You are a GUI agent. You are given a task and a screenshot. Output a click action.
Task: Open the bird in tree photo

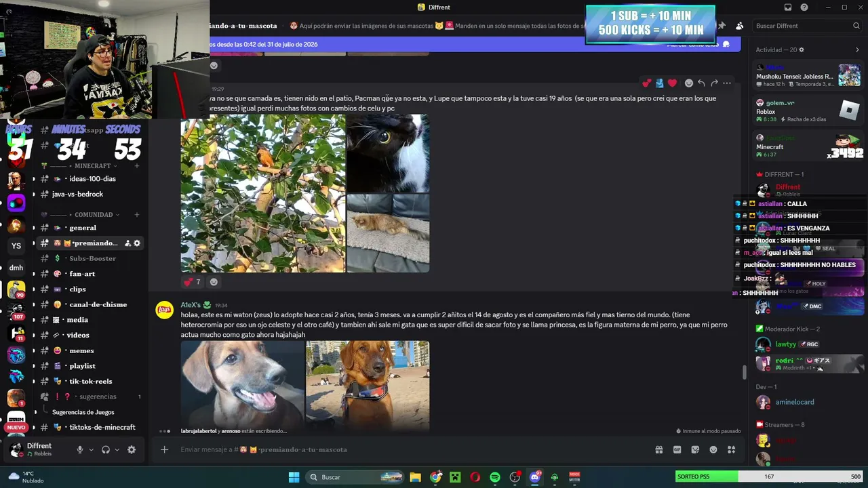tap(263, 193)
